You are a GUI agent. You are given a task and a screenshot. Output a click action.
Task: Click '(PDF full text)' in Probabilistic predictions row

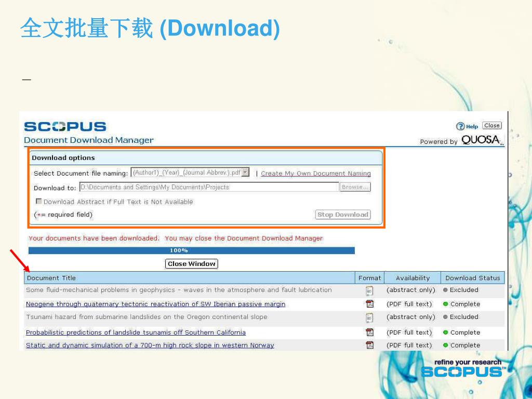coord(409,332)
